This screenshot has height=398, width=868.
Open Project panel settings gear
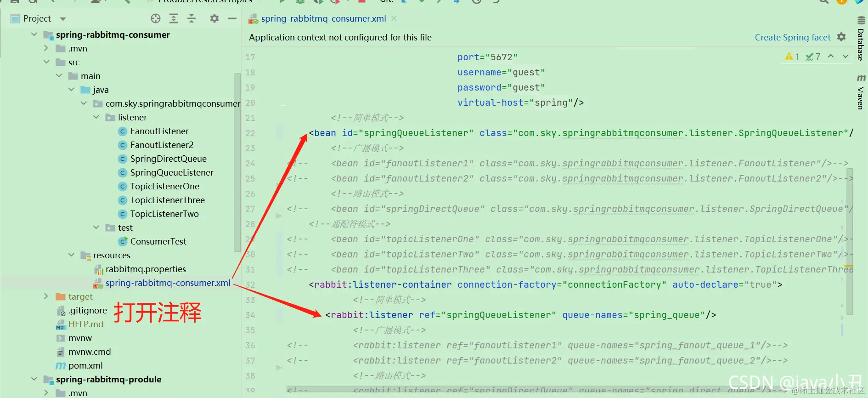point(214,18)
